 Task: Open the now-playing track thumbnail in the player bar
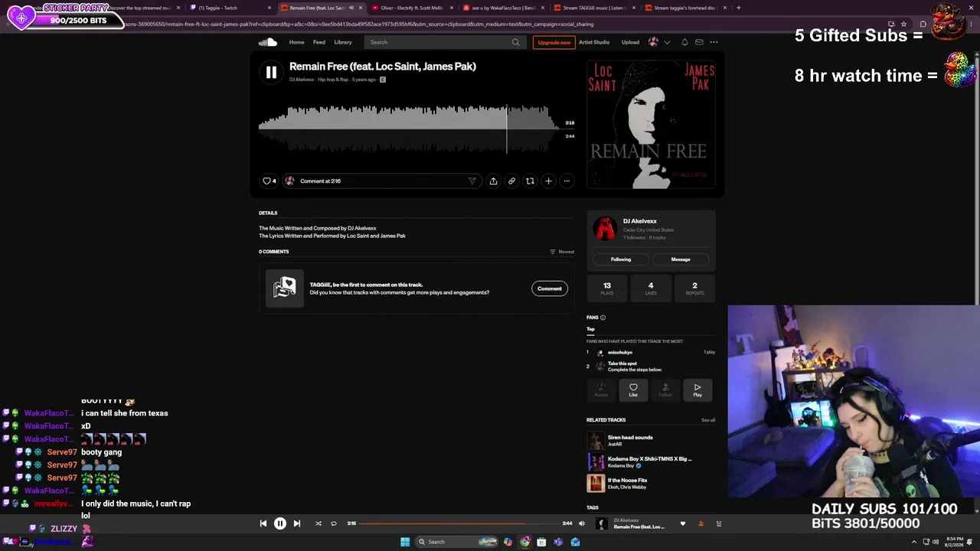pos(602,523)
